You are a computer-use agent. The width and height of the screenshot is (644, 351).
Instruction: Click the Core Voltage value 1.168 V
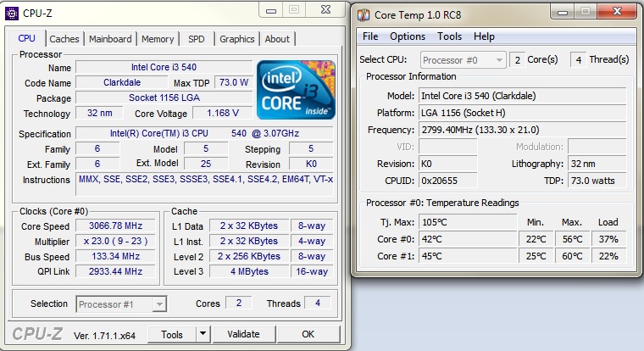tap(223, 113)
